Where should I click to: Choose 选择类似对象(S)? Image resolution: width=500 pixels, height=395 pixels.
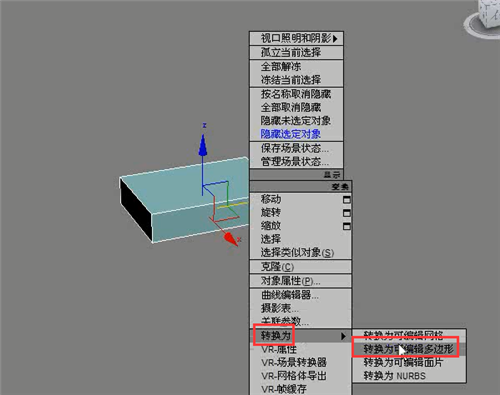[301, 252]
